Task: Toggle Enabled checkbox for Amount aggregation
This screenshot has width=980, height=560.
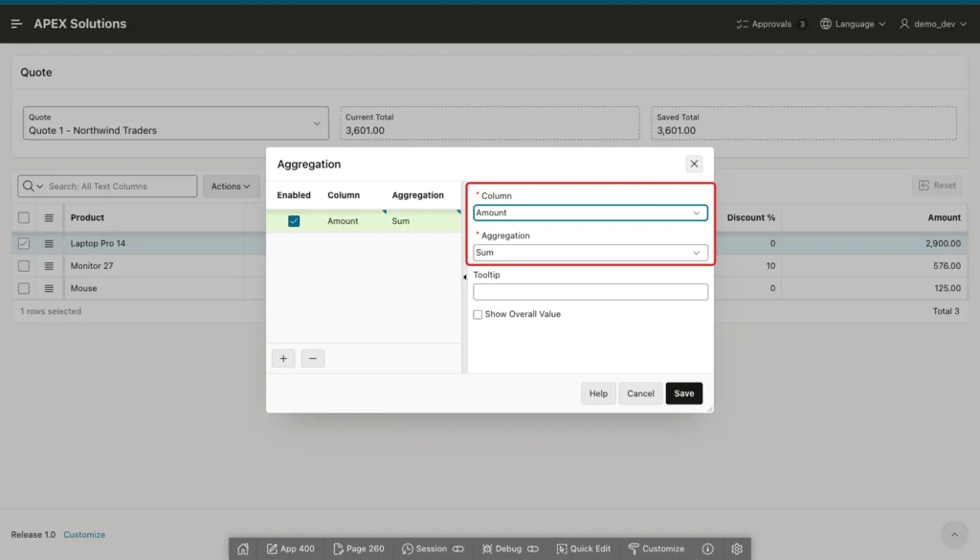Action: [x=294, y=221]
